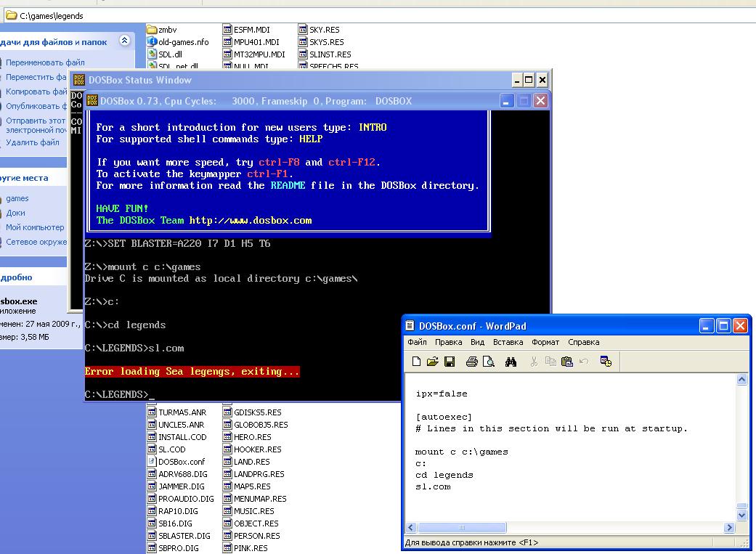Select the DOSBox.conf file in folder list
Image resolution: width=756 pixels, height=554 pixels.
coord(182,462)
